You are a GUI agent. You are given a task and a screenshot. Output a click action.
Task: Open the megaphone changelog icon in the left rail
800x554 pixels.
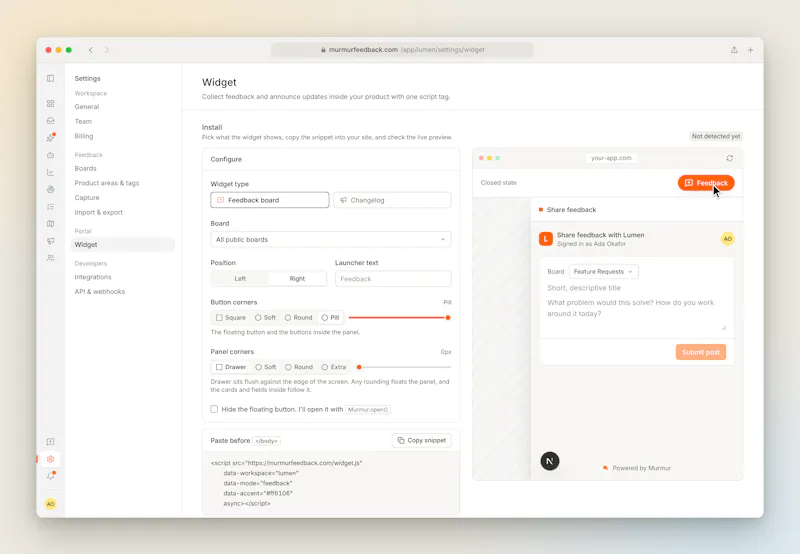51,241
